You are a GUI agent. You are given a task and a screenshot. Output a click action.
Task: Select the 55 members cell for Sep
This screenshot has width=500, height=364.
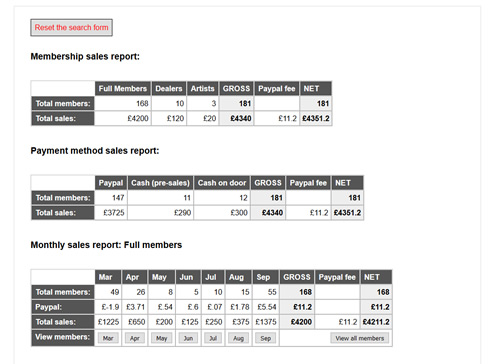click(266, 292)
